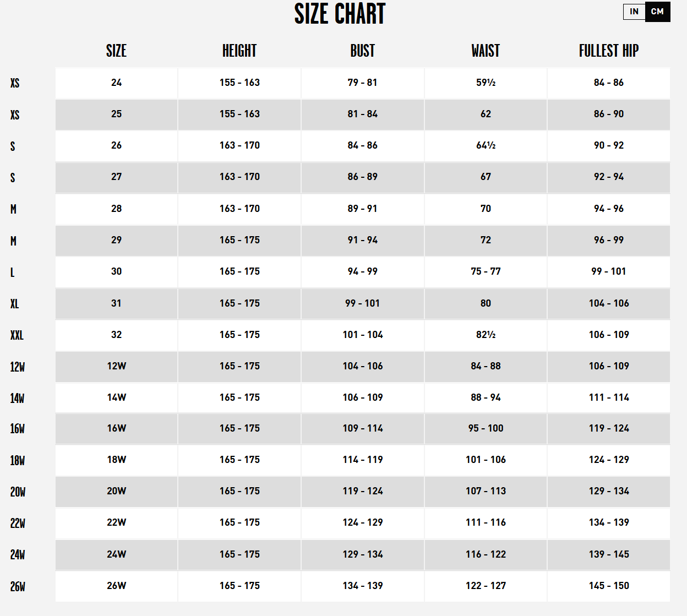Click the BUST column header
Image resolution: width=687 pixels, height=616 pixels.
[x=362, y=51]
